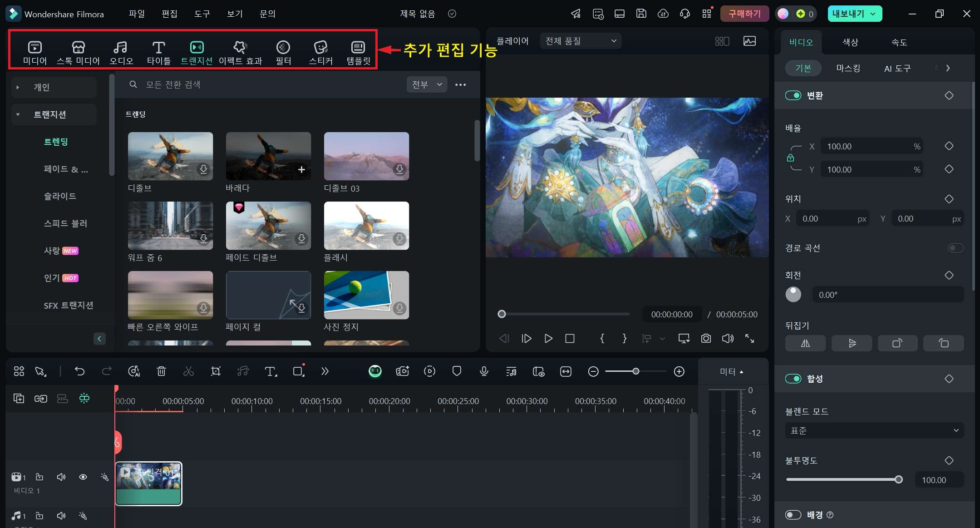Flip the clip vertically
Viewport: 980px width, 528px height.
point(852,343)
